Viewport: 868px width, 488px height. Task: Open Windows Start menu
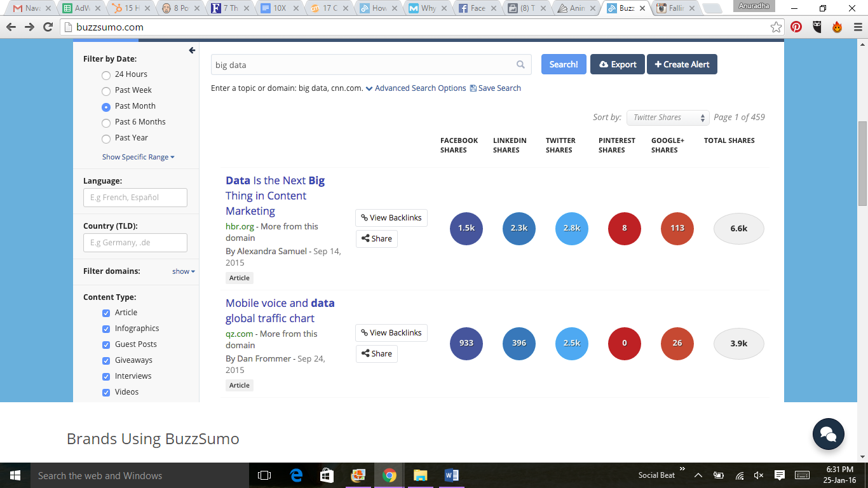click(x=15, y=475)
